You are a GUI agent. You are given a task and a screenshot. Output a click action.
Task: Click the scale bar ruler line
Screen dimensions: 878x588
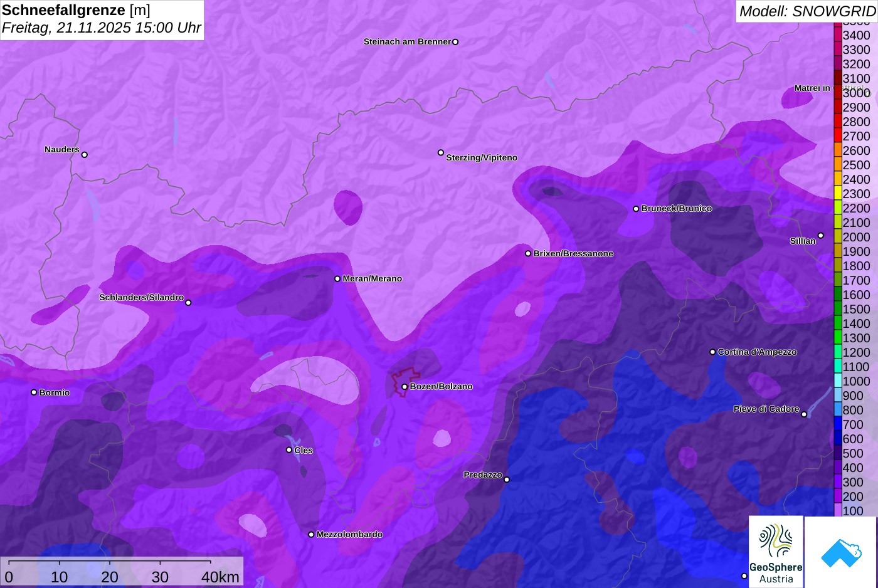pos(110,562)
